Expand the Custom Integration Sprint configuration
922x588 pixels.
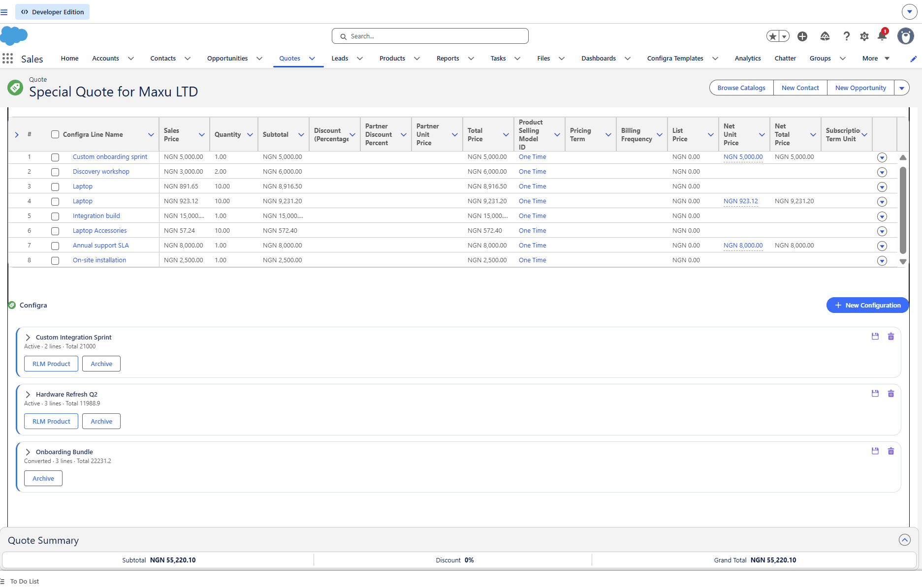tap(28, 338)
